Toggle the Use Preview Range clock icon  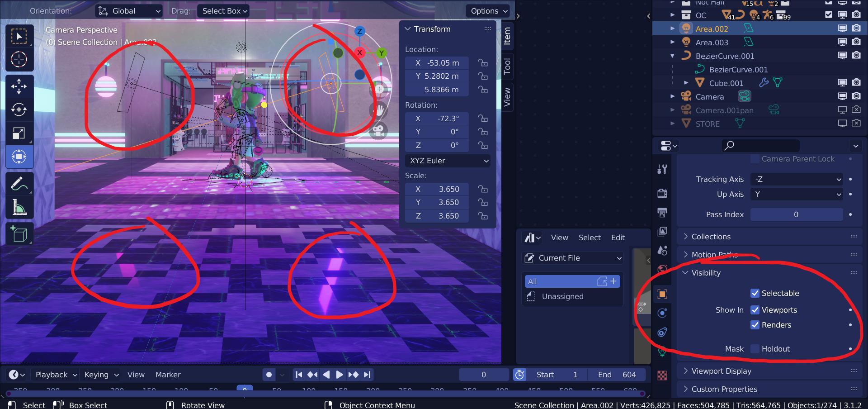520,375
